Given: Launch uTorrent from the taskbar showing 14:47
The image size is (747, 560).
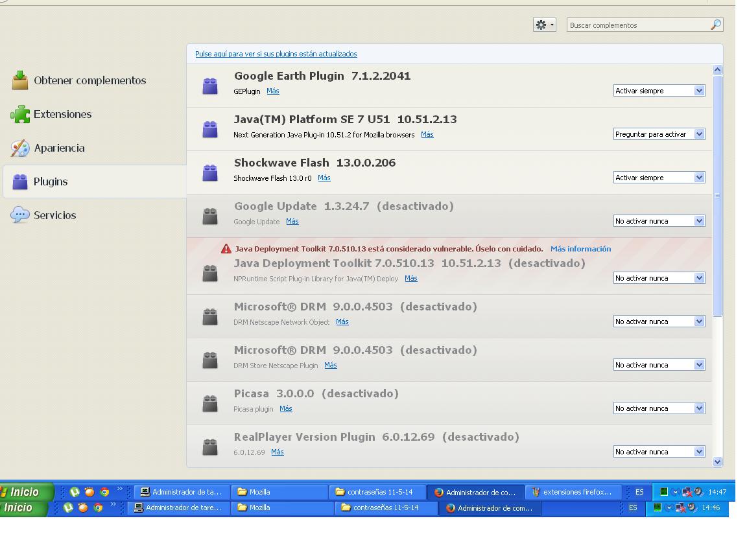Looking at the screenshot, I should 75,492.
